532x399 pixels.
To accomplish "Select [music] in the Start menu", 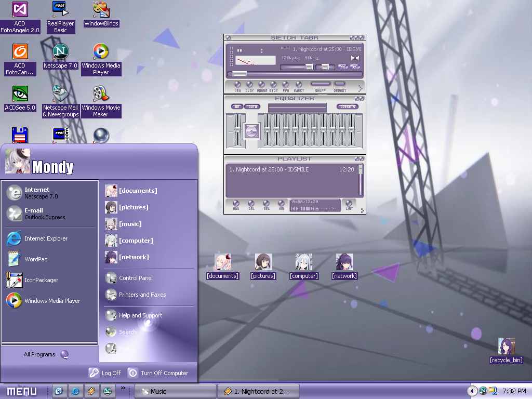I will point(130,224).
